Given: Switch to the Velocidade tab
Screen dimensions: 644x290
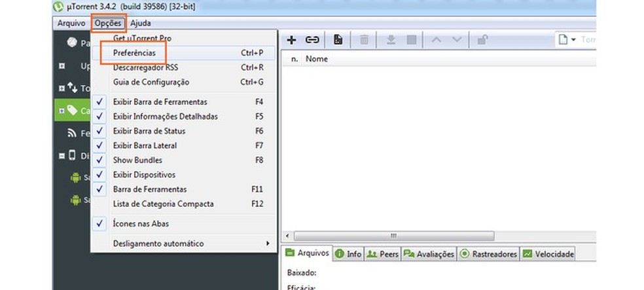Looking at the screenshot, I should (x=548, y=254).
